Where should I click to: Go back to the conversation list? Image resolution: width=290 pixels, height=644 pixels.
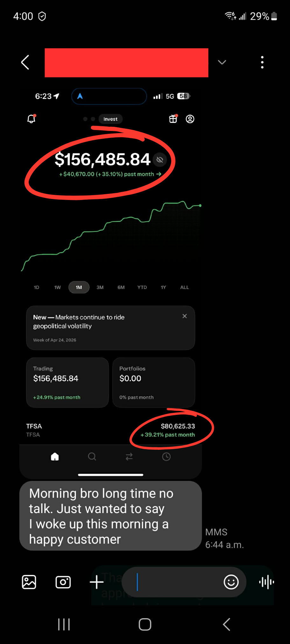point(25,62)
